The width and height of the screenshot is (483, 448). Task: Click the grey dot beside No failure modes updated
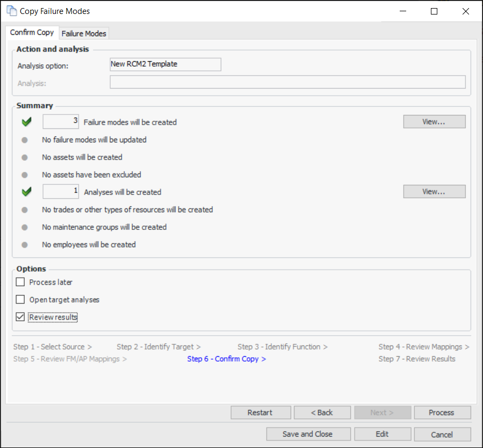(x=25, y=140)
